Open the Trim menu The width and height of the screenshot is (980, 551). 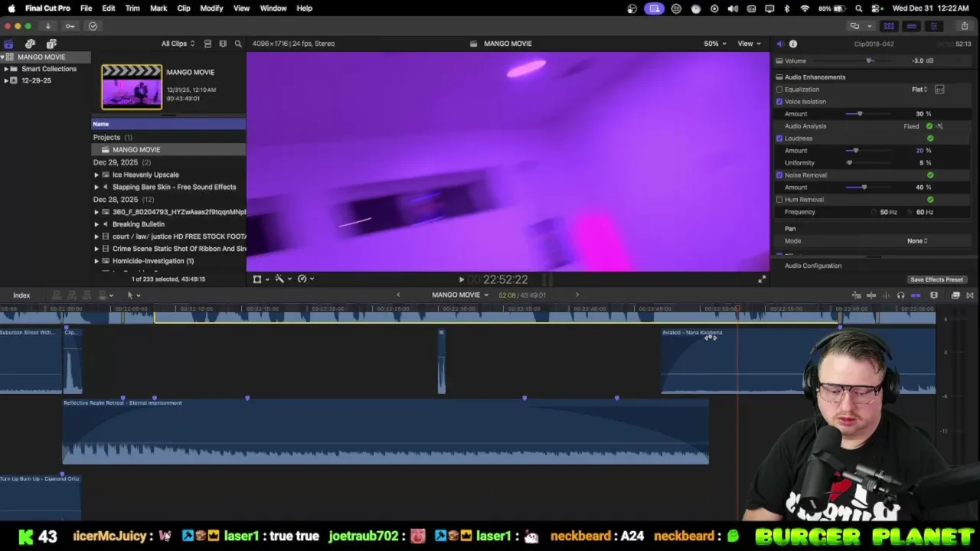pyautogui.click(x=132, y=8)
